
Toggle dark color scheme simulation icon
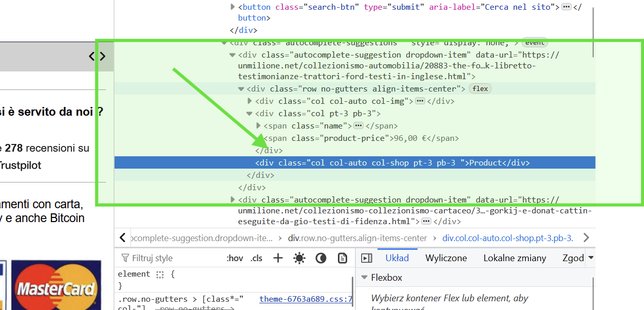pyautogui.click(x=321, y=258)
